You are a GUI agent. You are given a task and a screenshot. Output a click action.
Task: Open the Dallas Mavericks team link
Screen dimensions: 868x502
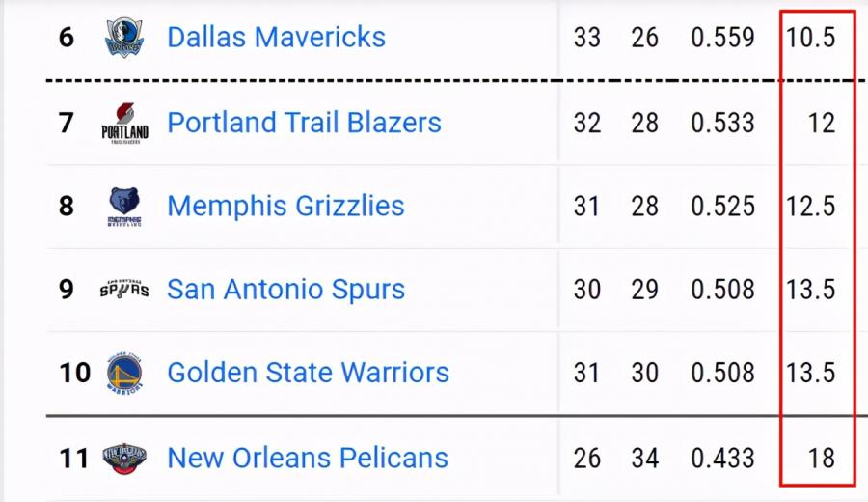276,38
